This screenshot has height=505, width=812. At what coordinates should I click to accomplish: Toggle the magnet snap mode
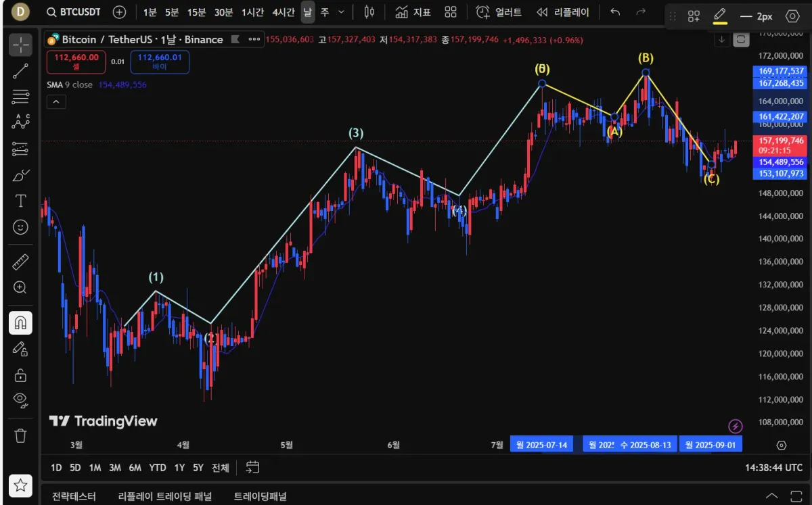pyautogui.click(x=20, y=322)
